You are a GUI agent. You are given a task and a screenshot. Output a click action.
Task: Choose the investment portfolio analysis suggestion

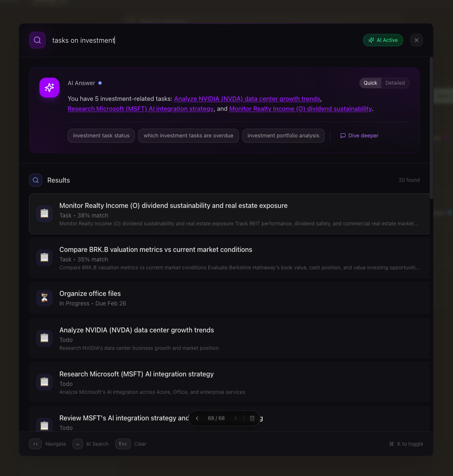283,136
